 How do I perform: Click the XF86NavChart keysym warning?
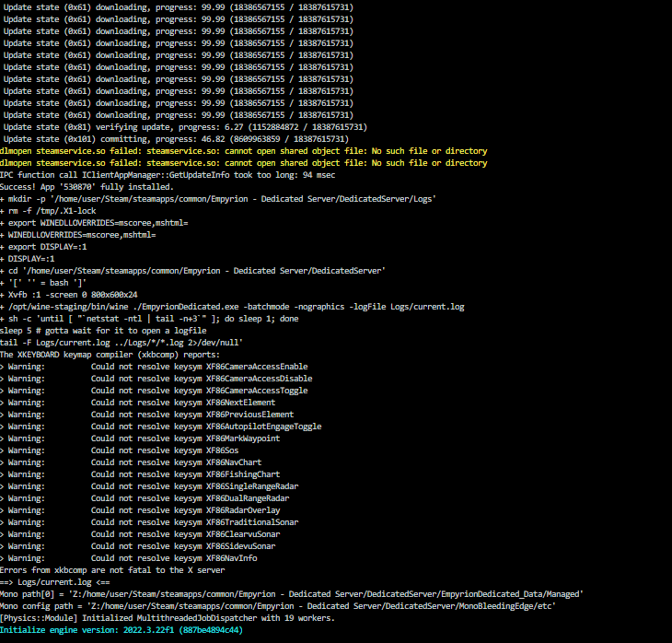(131, 463)
